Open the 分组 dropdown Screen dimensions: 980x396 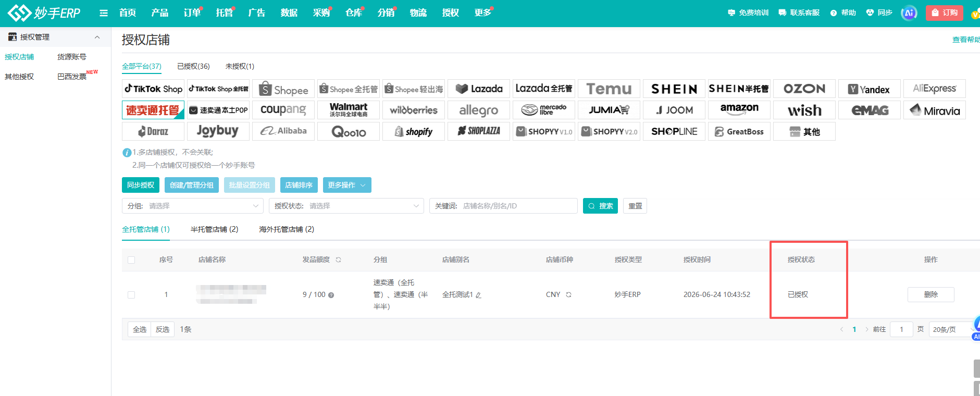[193, 206]
